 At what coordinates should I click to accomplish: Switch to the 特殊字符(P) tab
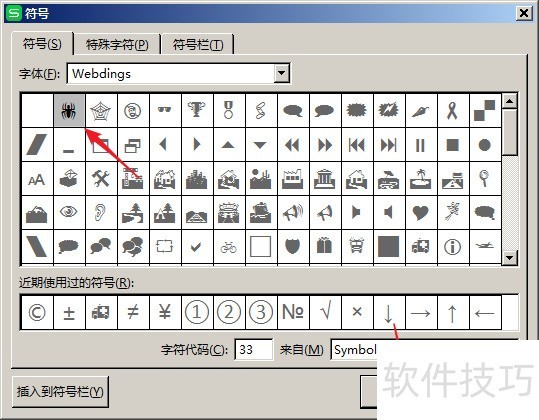117,44
